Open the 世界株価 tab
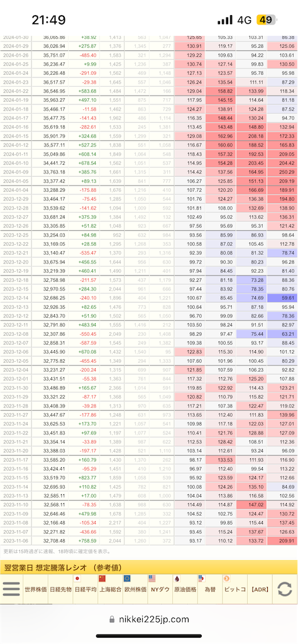 [x=36, y=589]
